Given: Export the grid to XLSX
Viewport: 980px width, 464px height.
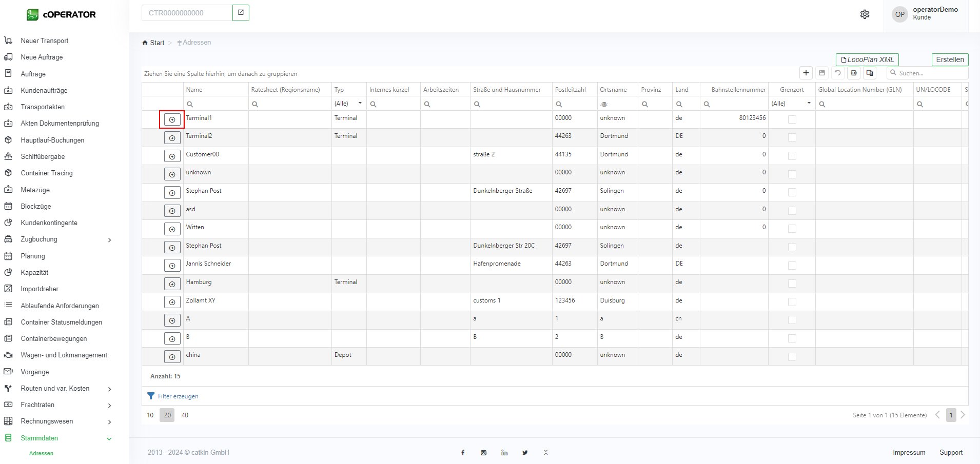Looking at the screenshot, I should (854, 73).
